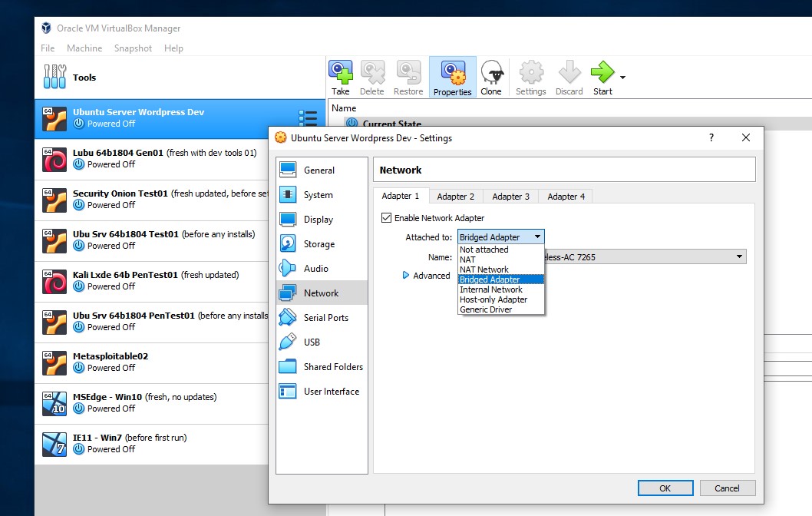Open the adapter Name dropdown
This screenshot has height=516, width=812.
click(x=739, y=256)
